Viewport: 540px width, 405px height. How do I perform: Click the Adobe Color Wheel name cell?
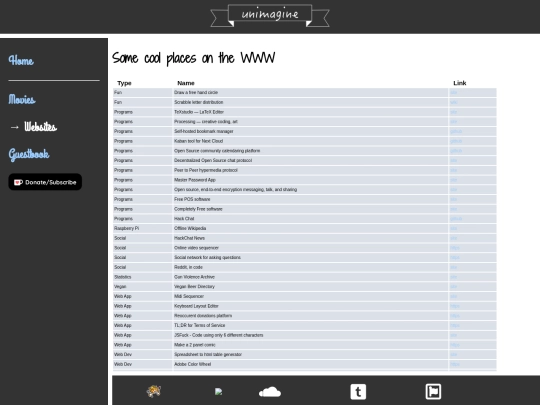point(311,364)
